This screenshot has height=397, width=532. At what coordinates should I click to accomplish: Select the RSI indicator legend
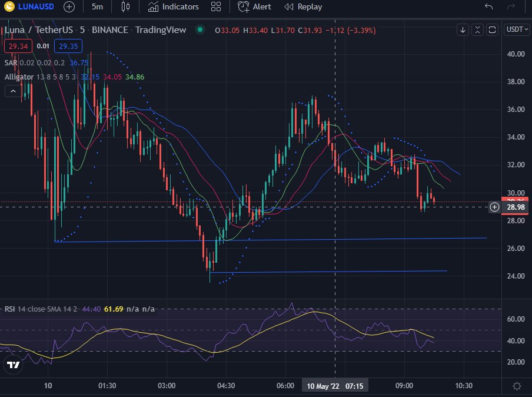click(x=9, y=309)
